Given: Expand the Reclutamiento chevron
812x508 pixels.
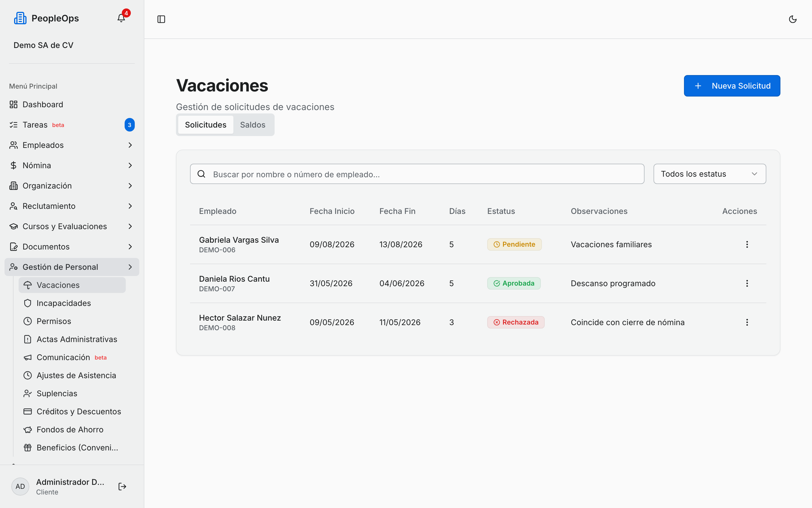Looking at the screenshot, I should click(130, 206).
